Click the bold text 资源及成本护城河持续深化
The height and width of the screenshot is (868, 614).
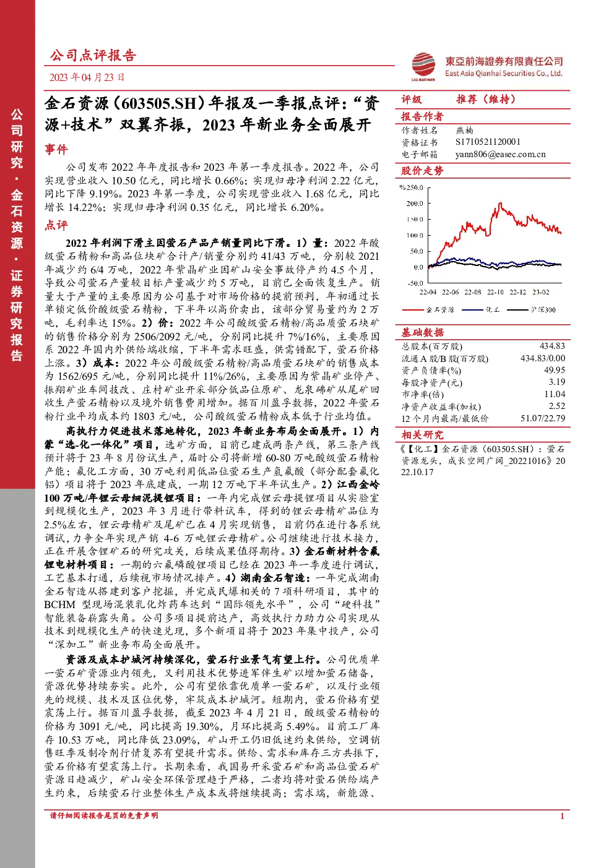tap(132, 660)
